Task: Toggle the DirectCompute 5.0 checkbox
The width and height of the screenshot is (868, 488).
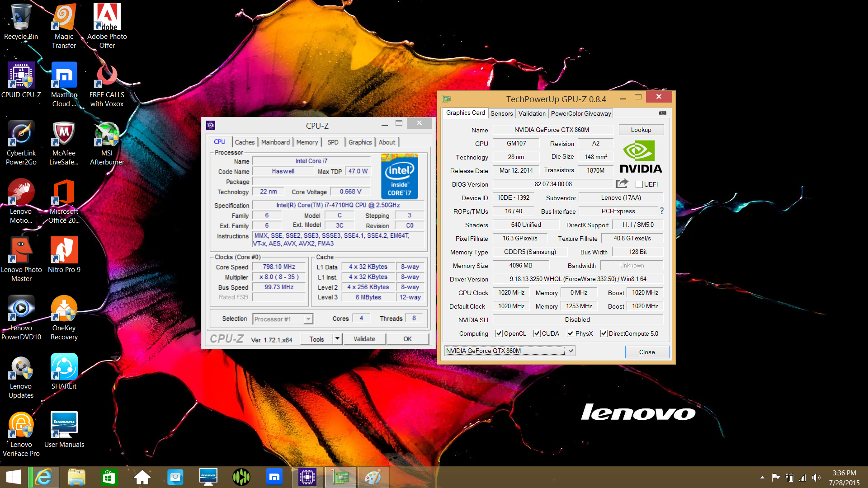Action: [604, 333]
